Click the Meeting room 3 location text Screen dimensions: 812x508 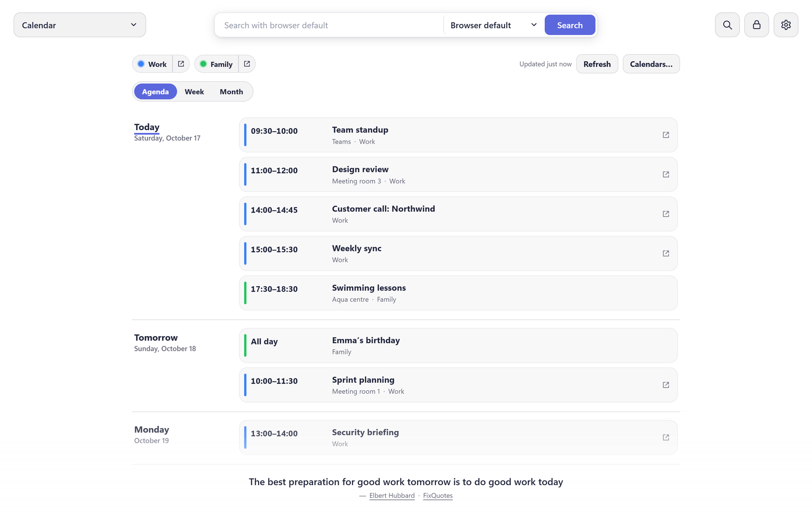357,181
